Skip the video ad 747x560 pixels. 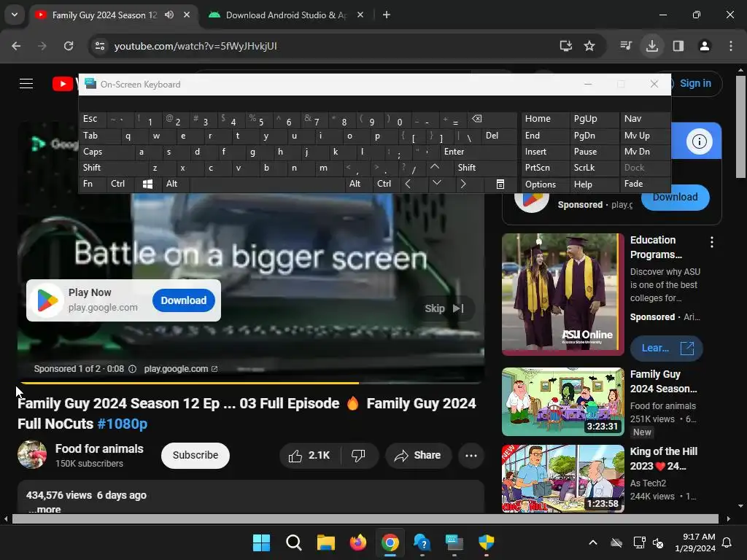pos(444,308)
